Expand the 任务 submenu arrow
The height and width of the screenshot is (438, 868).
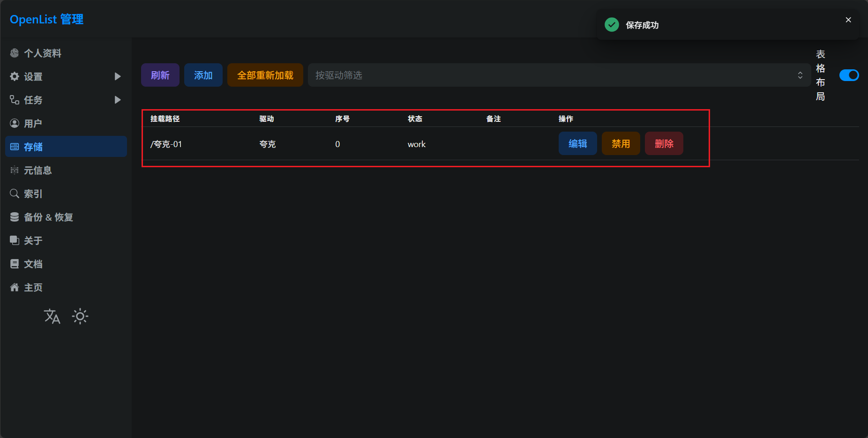(118, 100)
